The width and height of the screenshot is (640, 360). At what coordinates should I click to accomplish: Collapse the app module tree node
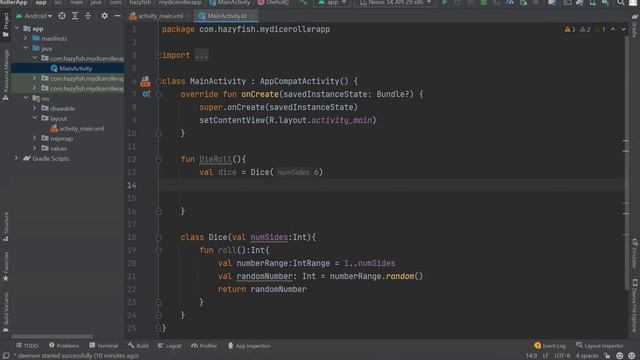(x=17, y=28)
